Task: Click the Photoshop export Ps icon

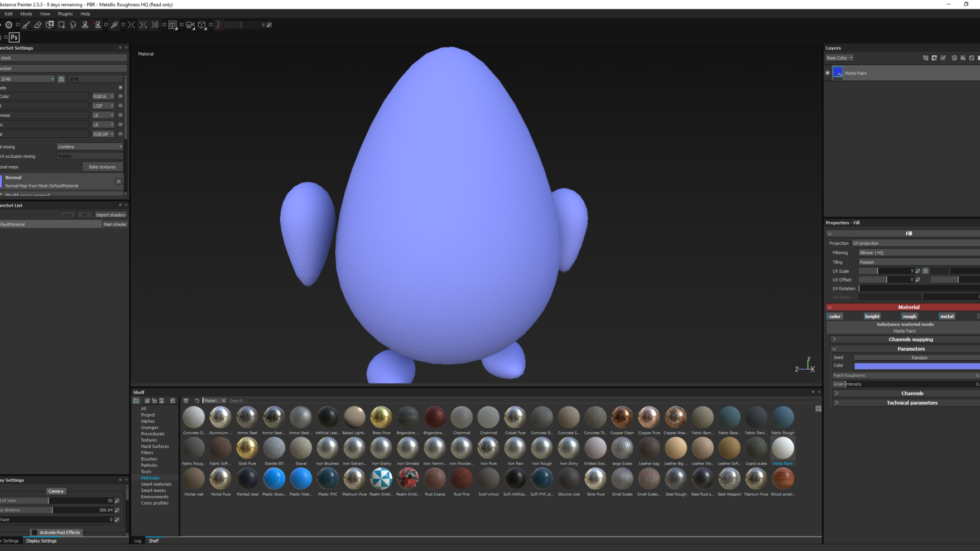Action: click(x=15, y=37)
